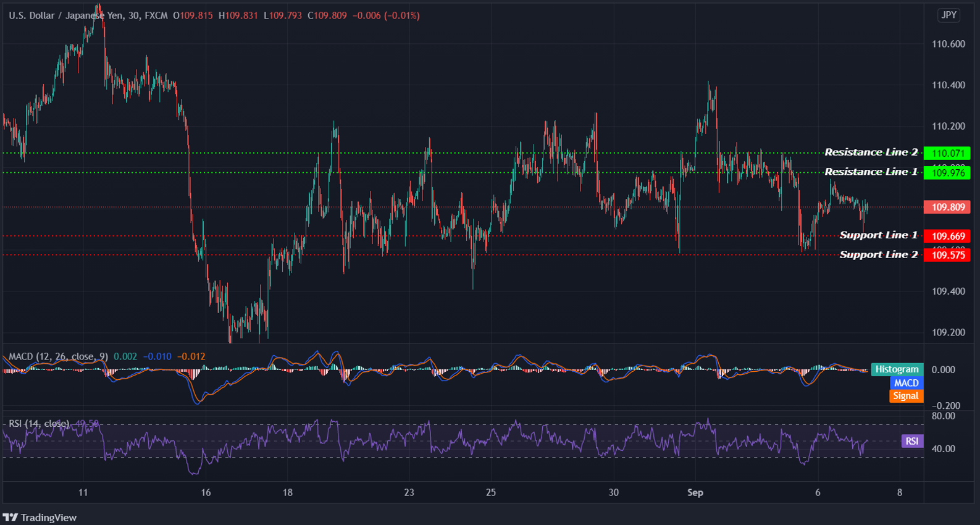Click the 109.575 red price tag
Screen dimensions: 980x525
click(x=947, y=255)
